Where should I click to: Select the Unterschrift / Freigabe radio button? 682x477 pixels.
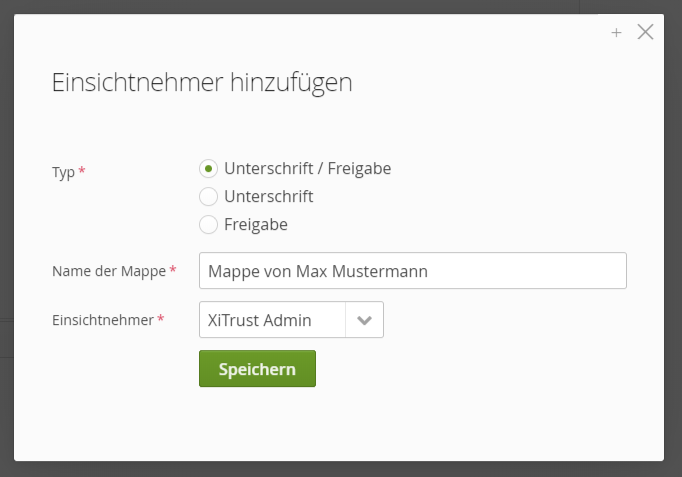(208, 168)
